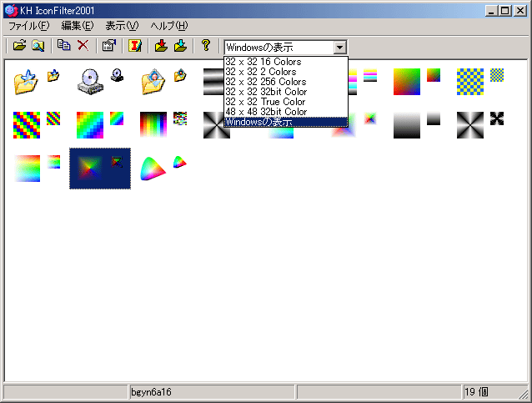The height and width of the screenshot is (403, 532).
Task: Select the color gamut triangle large icon
Action: [153, 169]
